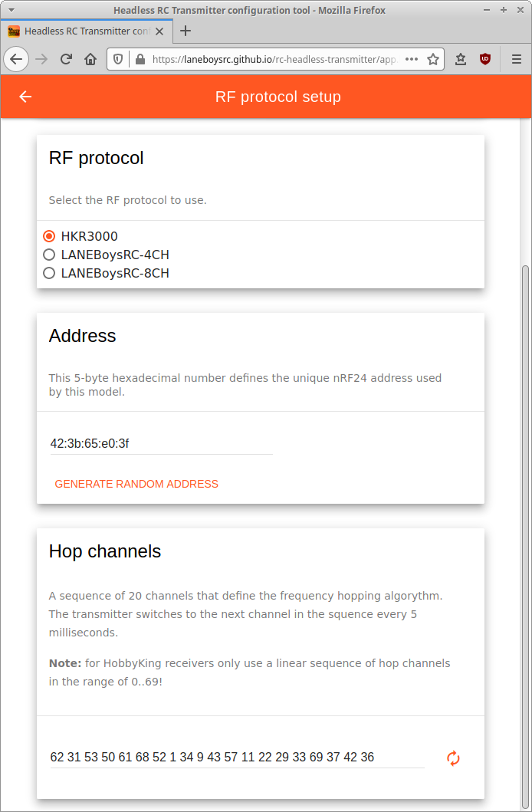Open Firefox hamburger menu
Image resolution: width=532 pixels, height=812 pixels.
click(516, 59)
